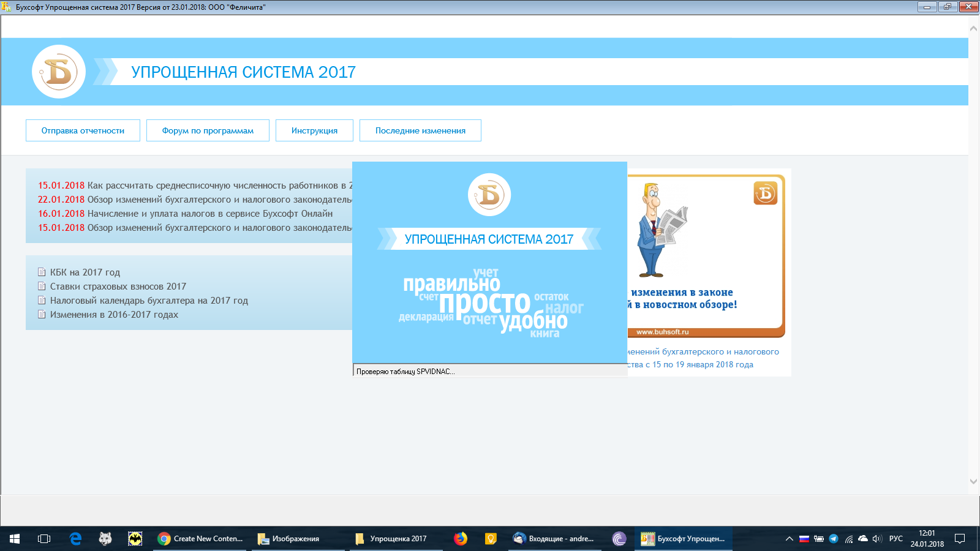Open Firefox from the taskbar

(x=461, y=539)
